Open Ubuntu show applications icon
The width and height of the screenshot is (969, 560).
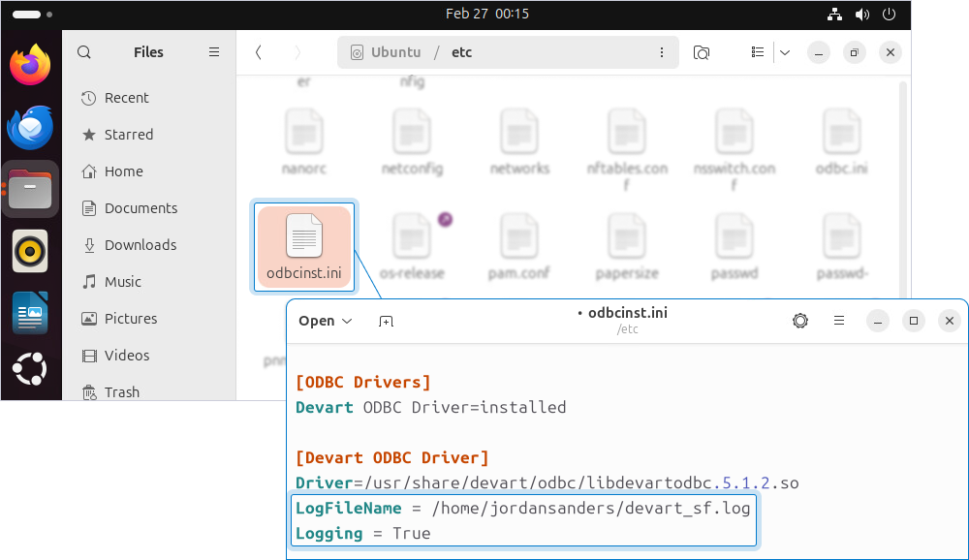coord(30,369)
